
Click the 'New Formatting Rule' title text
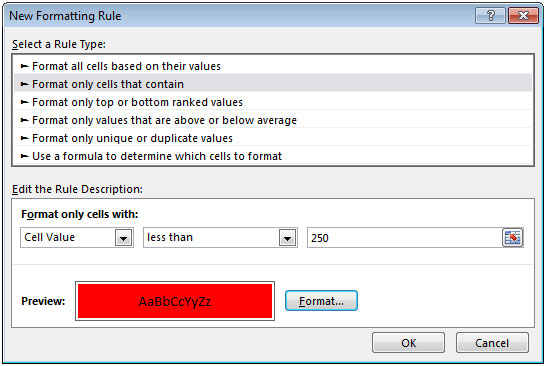point(65,16)
